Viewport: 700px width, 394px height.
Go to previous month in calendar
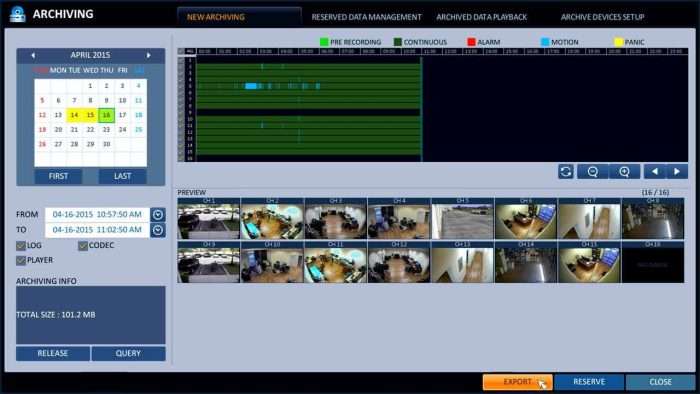tap(33, 55)
